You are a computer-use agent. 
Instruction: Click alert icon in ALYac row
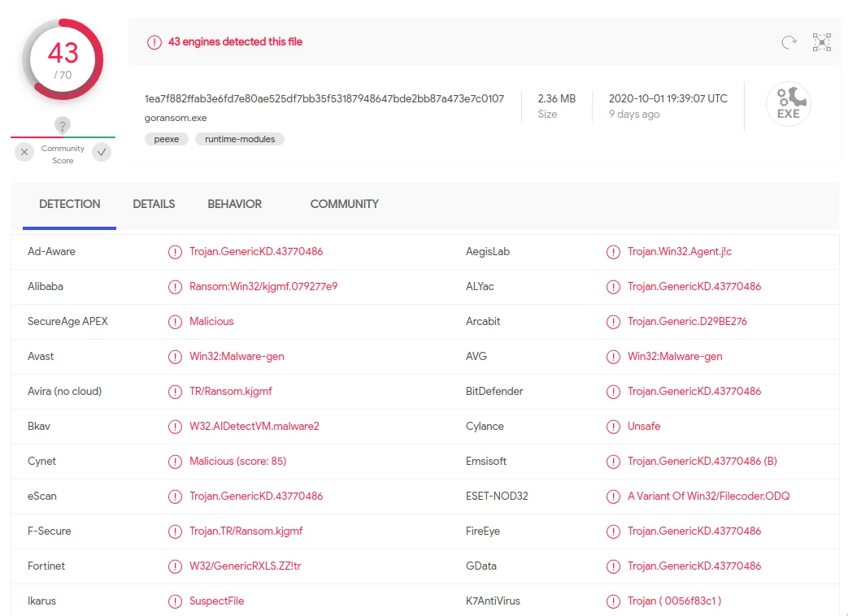[613, 287]
